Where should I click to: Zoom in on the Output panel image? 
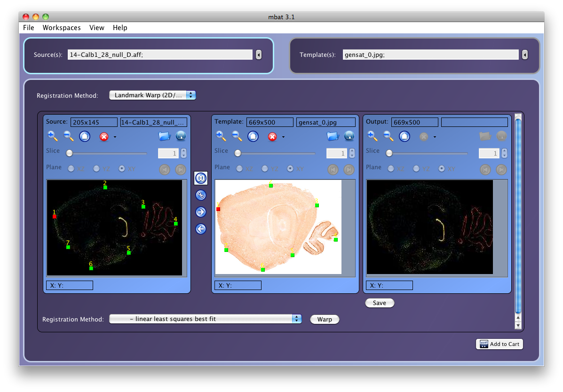click(373, 136)
